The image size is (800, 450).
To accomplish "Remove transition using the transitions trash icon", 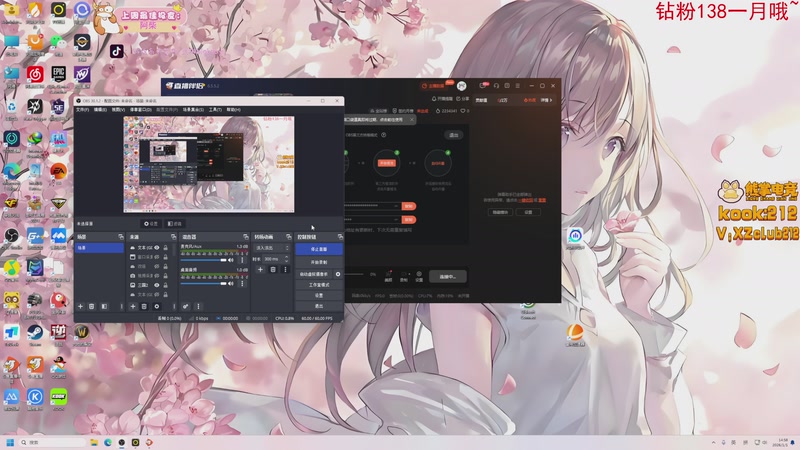I will pos(273,269).
